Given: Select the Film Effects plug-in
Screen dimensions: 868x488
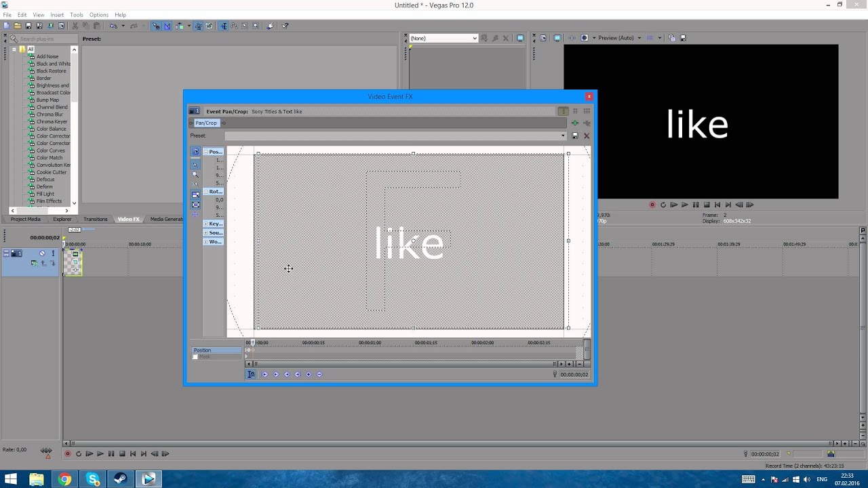Looking at the screenshot, I should coord(49,201).
